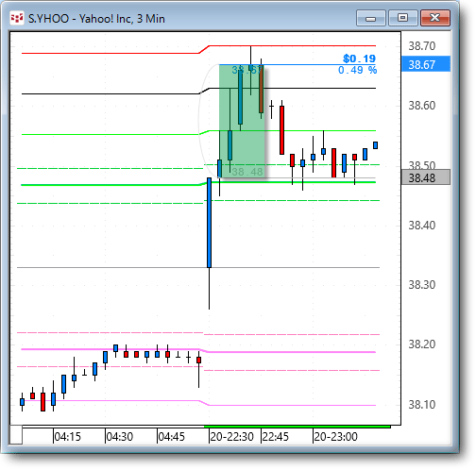The width and height of the screenshot is (476, 470).
Task: Click the 38.10 price scale label
Action: tap(422, 404)
